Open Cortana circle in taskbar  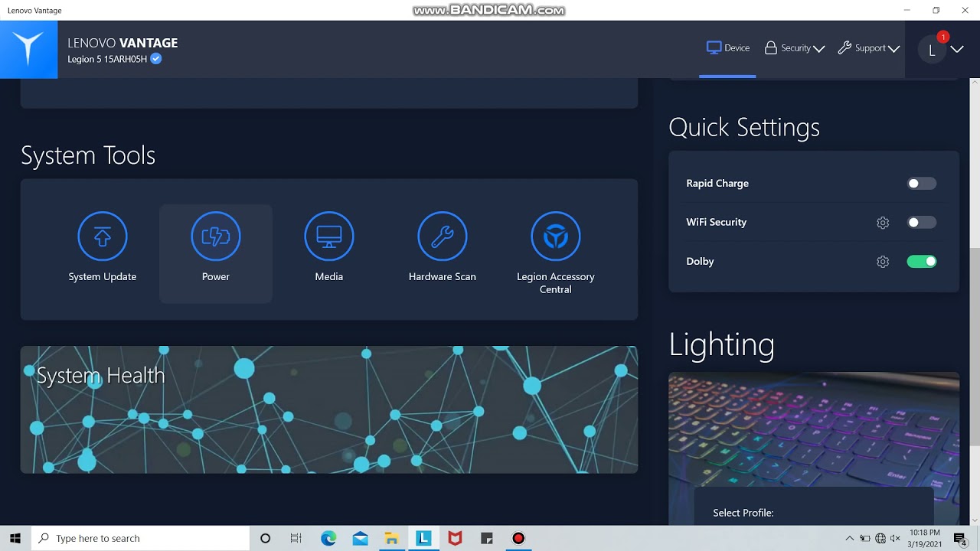pos(266,539)
